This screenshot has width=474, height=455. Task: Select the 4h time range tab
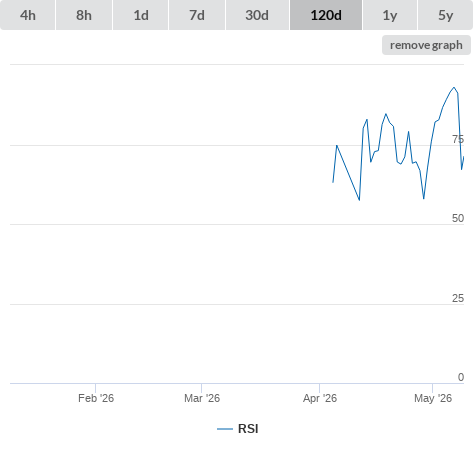28,15
